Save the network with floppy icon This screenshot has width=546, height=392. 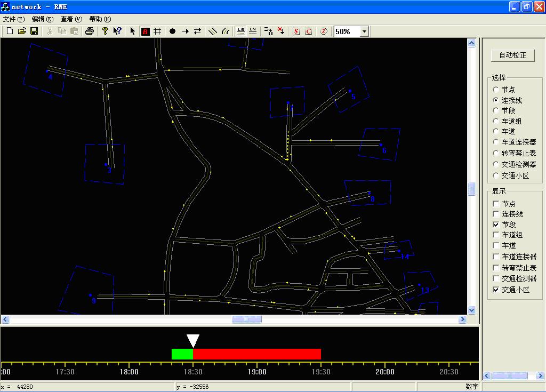tap(34, 31)
